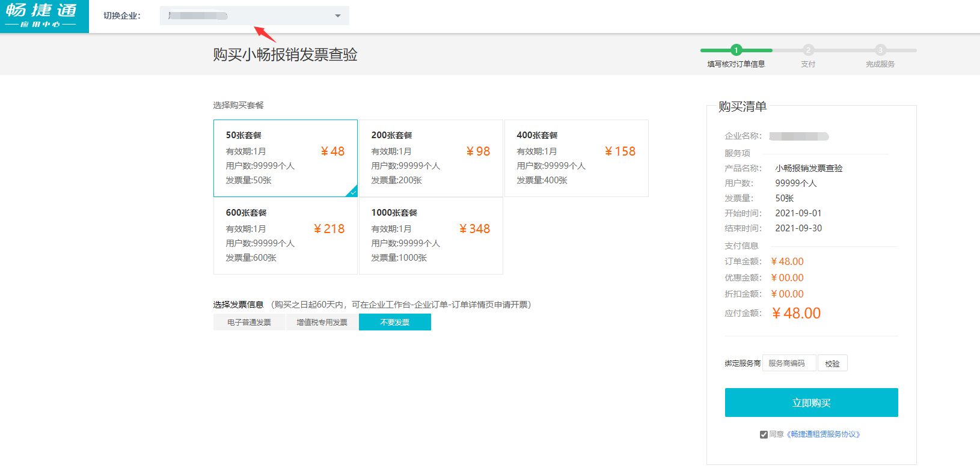This screenshot has height=474, width=980.
Task: Click the selected checkmark corner on 50张套餐
Action: pyautogui.click(x=353, y=192)
